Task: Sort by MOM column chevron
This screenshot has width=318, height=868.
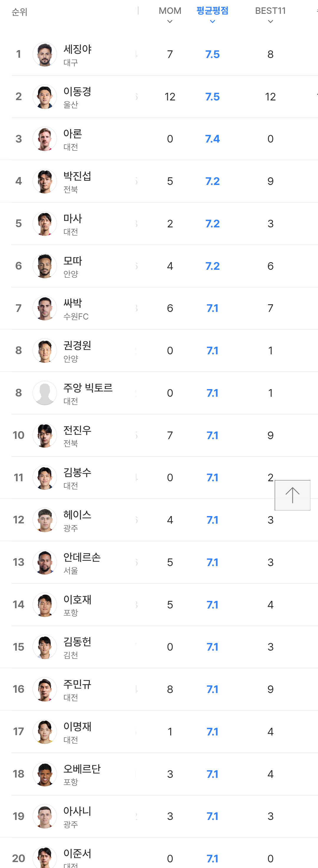Action: click(170, 22)
